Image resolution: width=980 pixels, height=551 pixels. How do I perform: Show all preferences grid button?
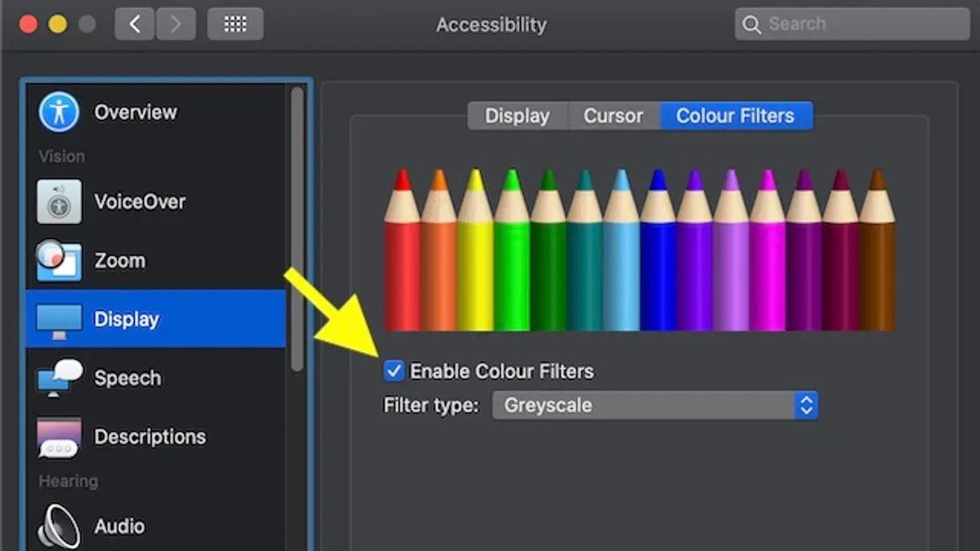point(235,24)
